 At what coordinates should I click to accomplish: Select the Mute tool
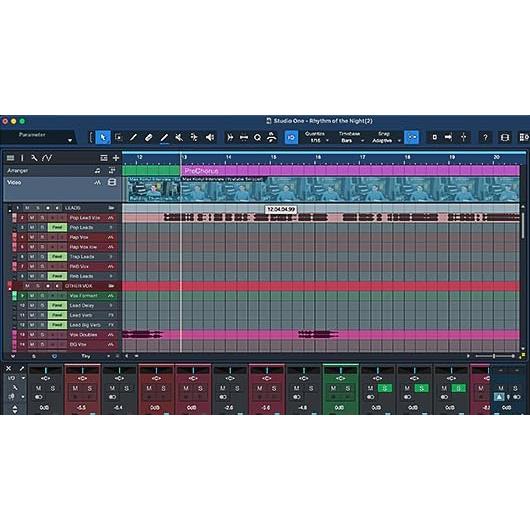coord(179,137)
